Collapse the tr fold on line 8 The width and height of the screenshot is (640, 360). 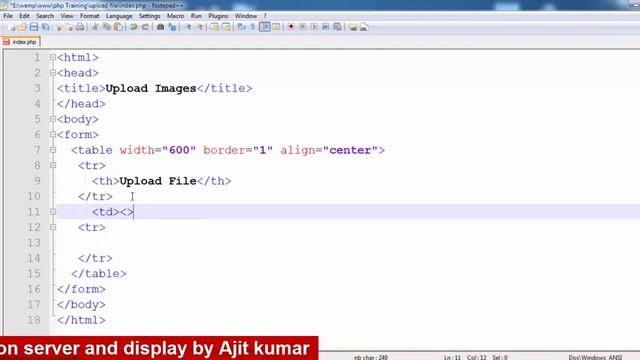click(53, 166)
